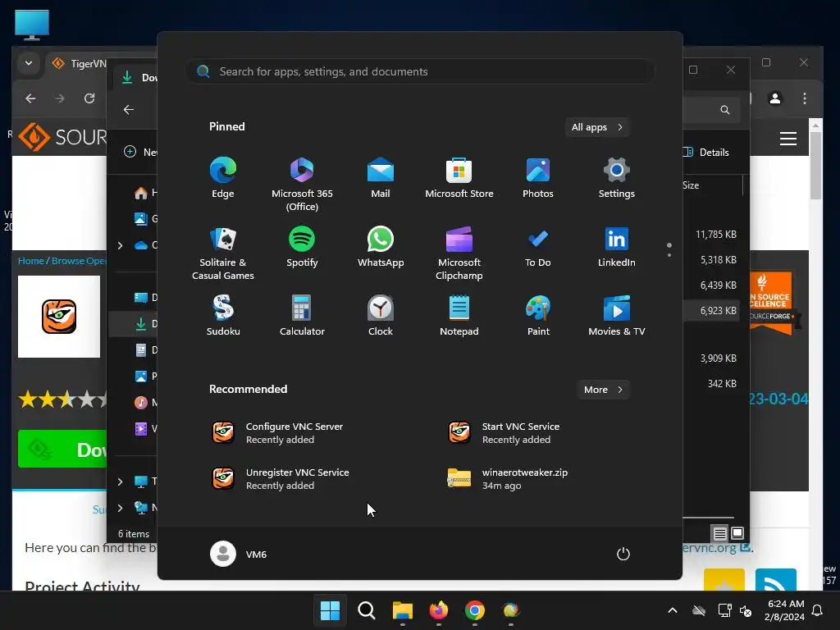
Task: Open Settings from pinned apps
Action: [617, 178]
